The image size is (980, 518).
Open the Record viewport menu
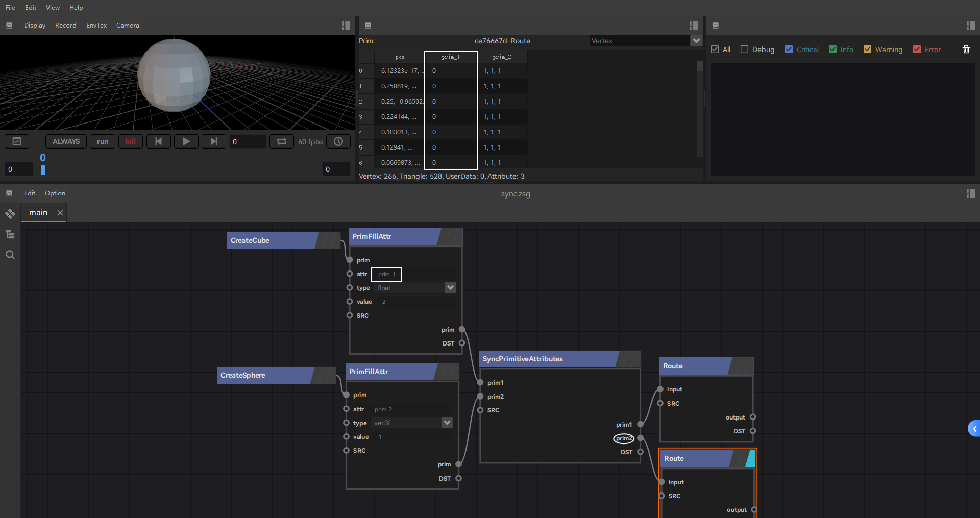tap(66, 26)
